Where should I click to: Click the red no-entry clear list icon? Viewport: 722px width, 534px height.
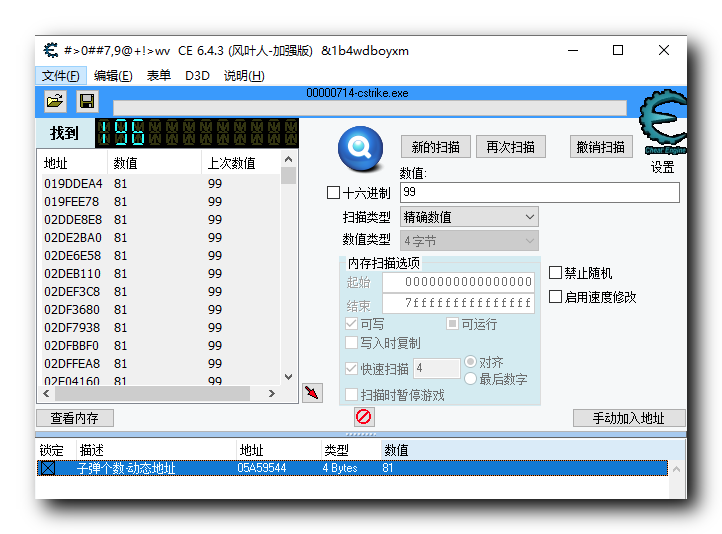[364, 417]
